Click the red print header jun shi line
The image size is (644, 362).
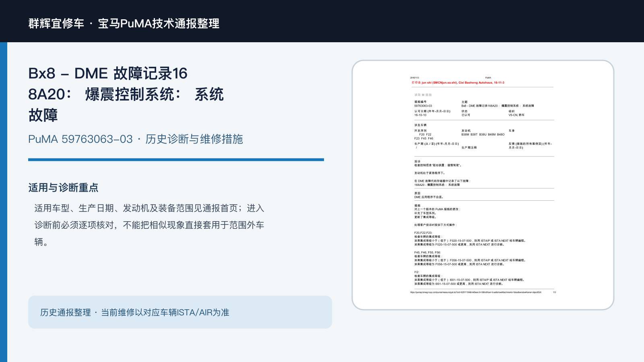pos(458,82)
